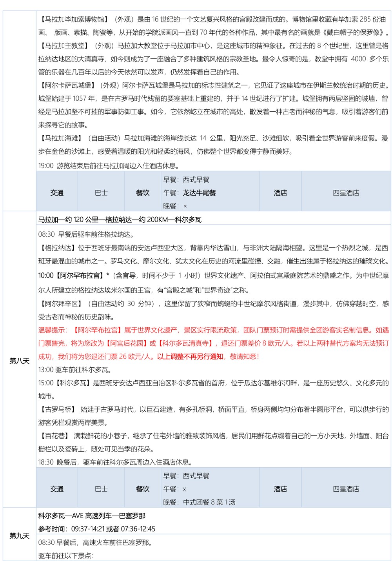Click the bold red 以上调整不再另行通知 text

190,357
